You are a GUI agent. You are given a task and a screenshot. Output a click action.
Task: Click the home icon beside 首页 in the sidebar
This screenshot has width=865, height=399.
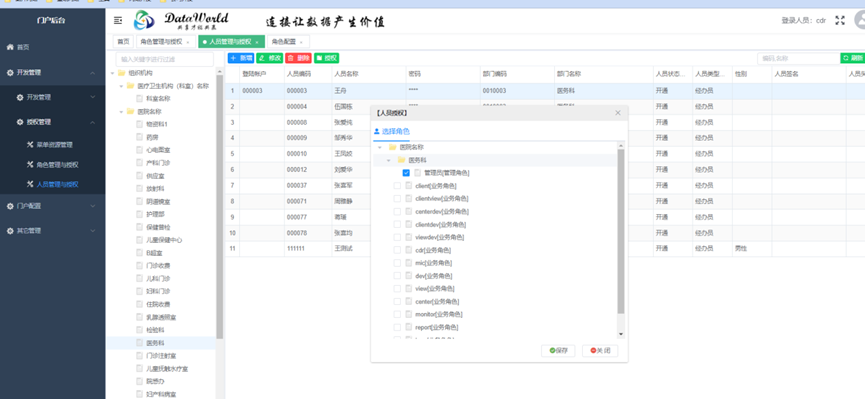tap(10, 47)
